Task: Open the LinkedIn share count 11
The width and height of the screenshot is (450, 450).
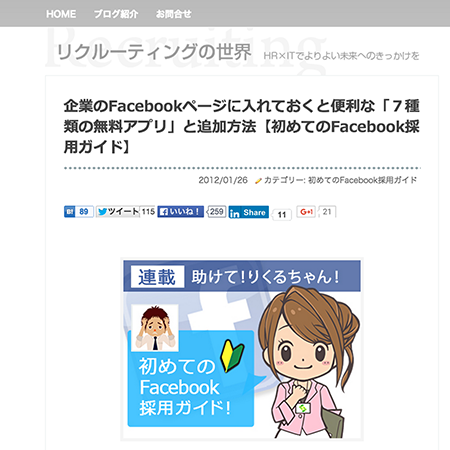Action: (282, 215)
